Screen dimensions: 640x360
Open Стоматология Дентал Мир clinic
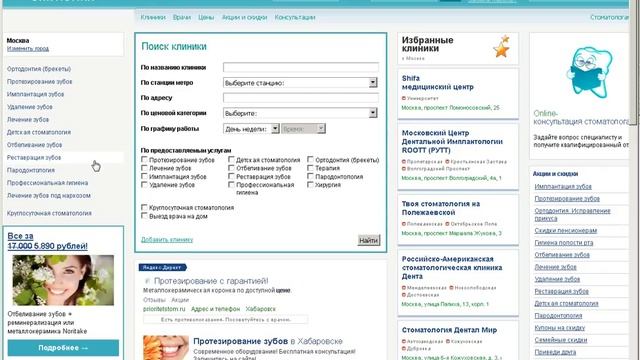click(x=449, y=330)
